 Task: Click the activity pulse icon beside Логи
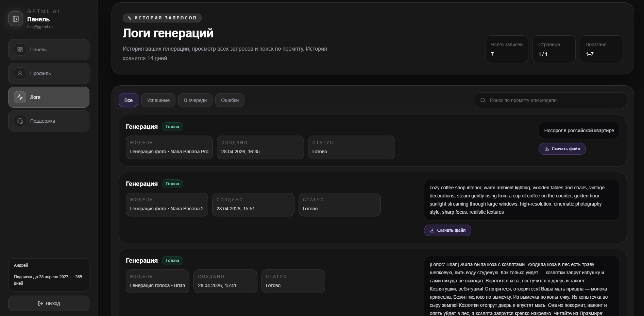pyautogui.click(x=20, y=97)
